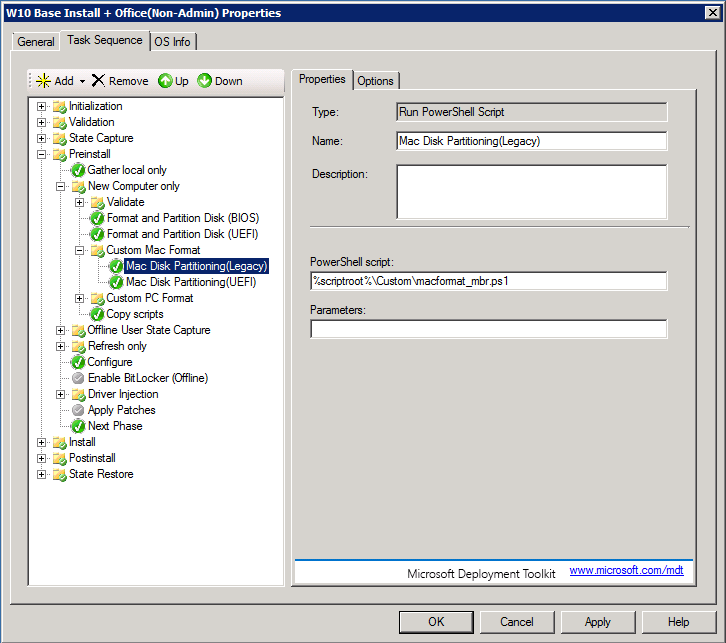Viewport: 726px width, 643px height.
Task: Click the Remove X icon
Action: 98,81
